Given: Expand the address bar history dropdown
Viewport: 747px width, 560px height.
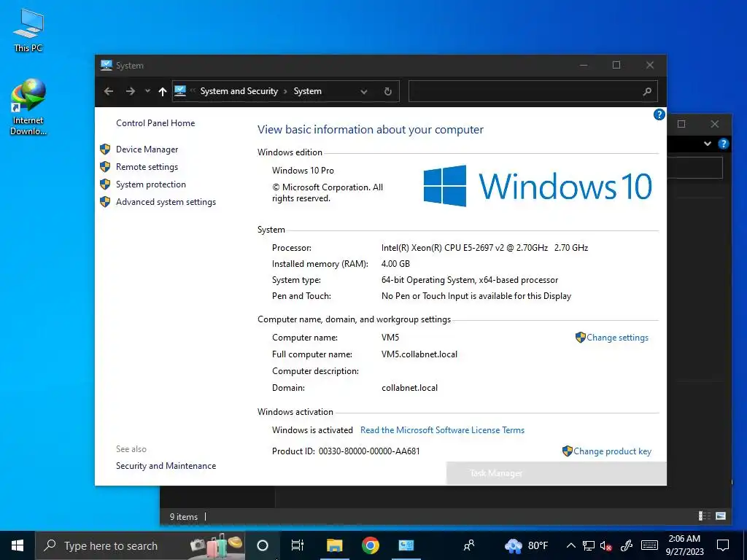Looking at the screenshot, I should (364, 91).
